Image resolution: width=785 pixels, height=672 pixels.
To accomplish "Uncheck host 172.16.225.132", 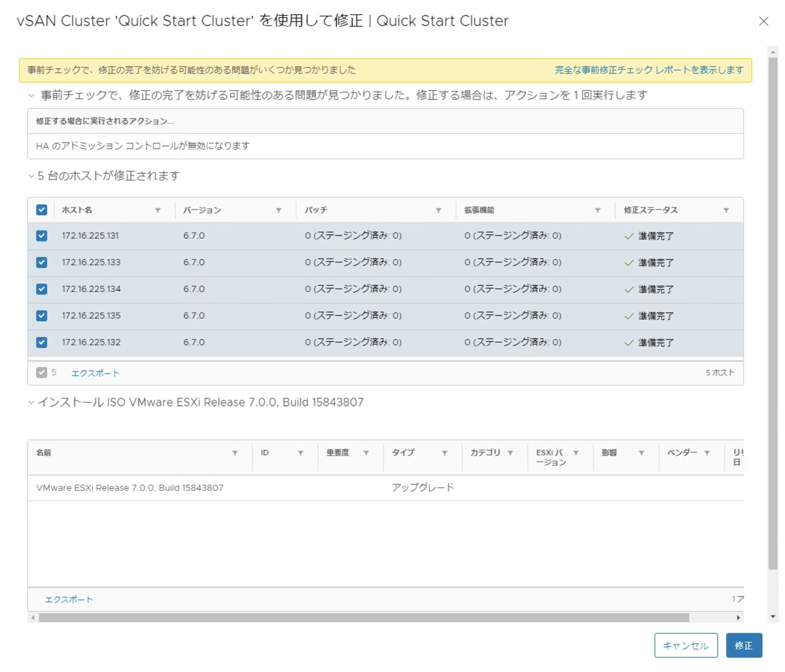I will 42,342.
